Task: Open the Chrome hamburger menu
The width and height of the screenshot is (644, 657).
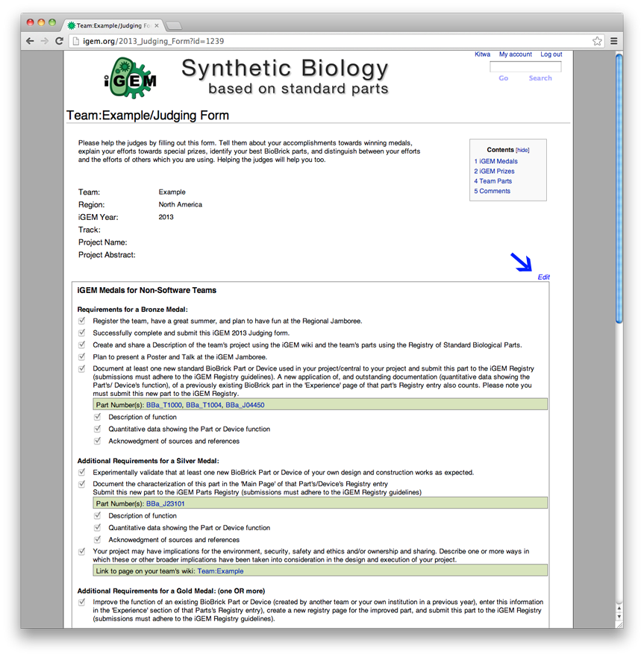Action: pos(614,41)
